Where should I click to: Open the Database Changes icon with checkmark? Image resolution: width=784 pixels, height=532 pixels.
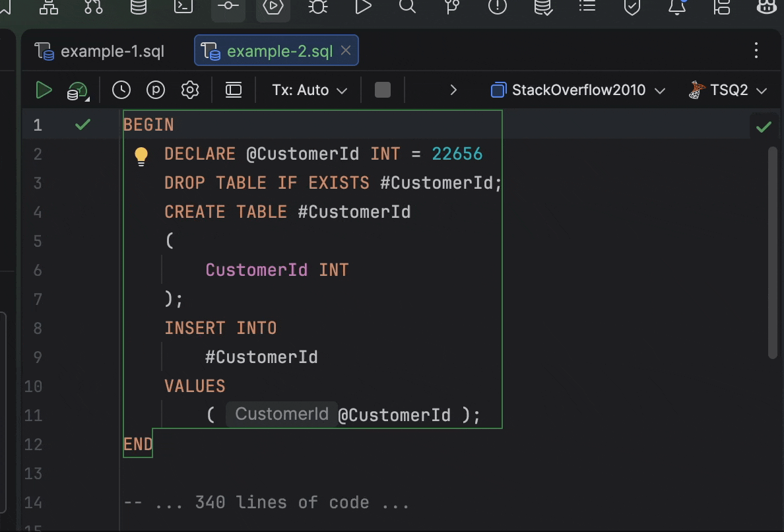542,7
